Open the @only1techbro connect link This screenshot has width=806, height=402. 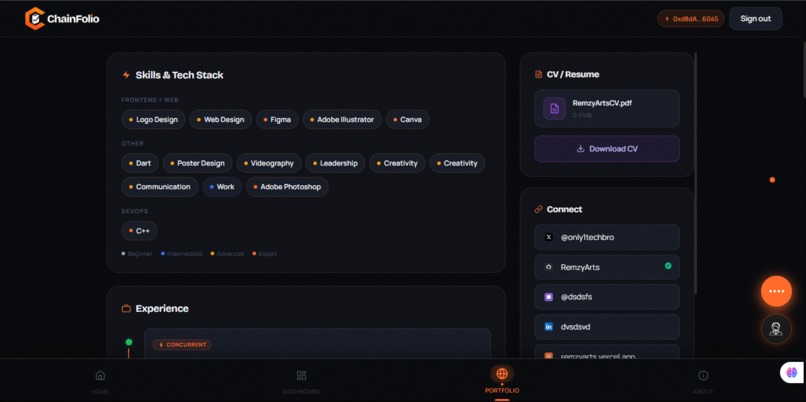pyautogui.click(x=607, y=237)
